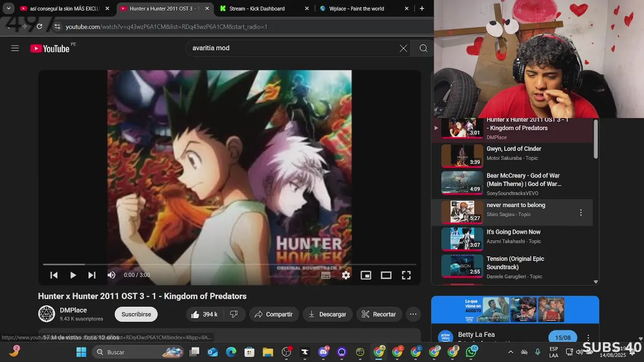
Task: Open the player settings gear
Action: coord(346,275)
